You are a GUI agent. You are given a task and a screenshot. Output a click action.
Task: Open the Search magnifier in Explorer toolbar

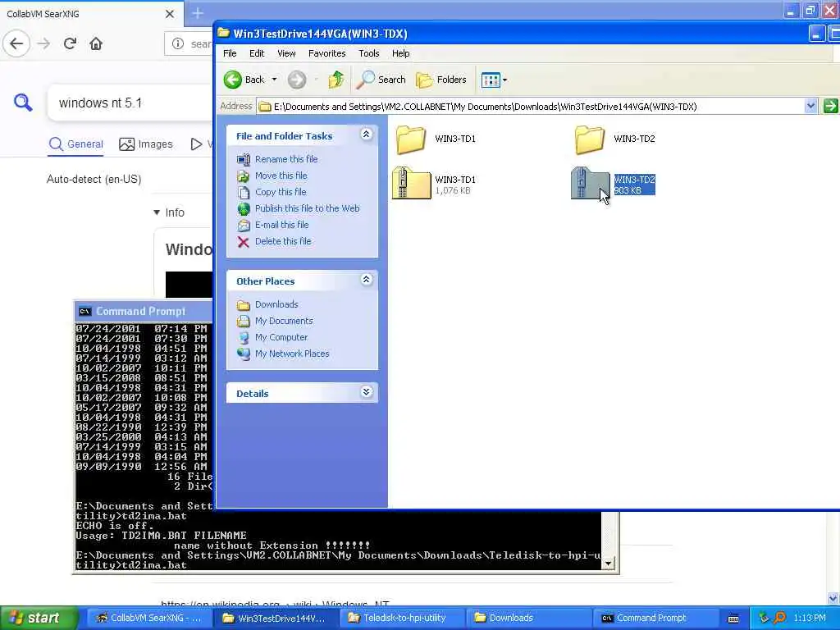pyautogui.click(x=365, y=80)
